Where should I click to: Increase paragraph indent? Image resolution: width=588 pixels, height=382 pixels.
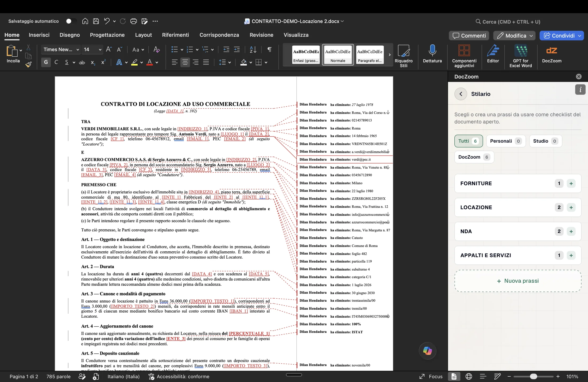237,49
